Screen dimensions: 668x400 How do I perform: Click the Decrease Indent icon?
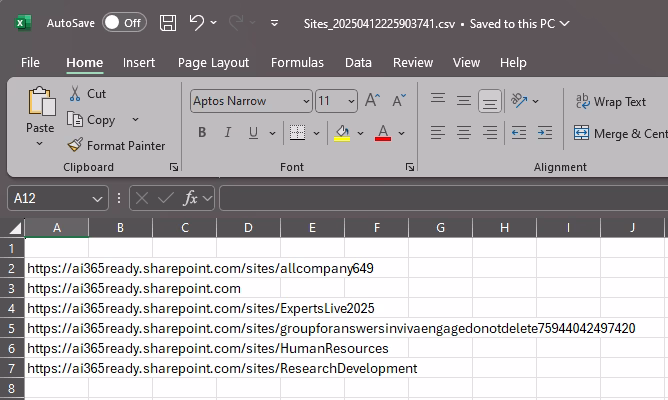(x=519, y=132)
